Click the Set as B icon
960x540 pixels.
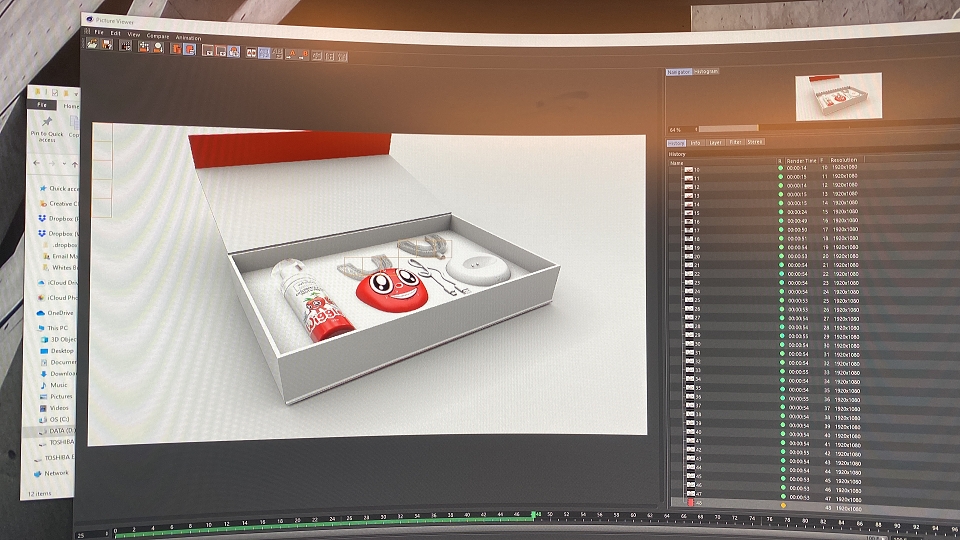(304, 54)
